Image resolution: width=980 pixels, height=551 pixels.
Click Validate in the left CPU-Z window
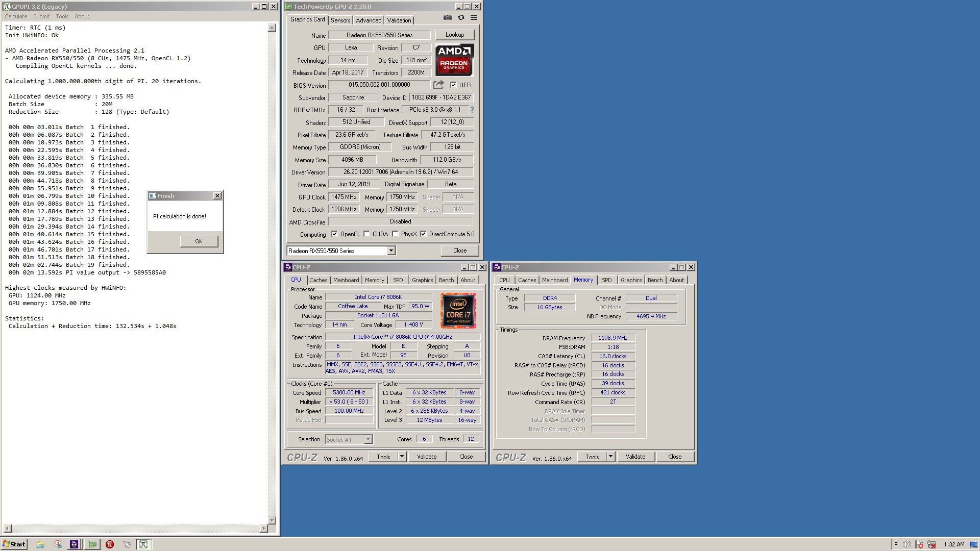427,457
